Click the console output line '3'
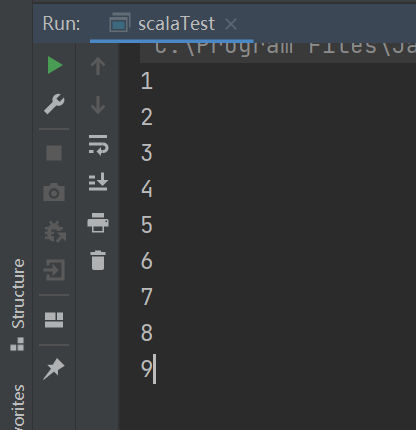 147,153
